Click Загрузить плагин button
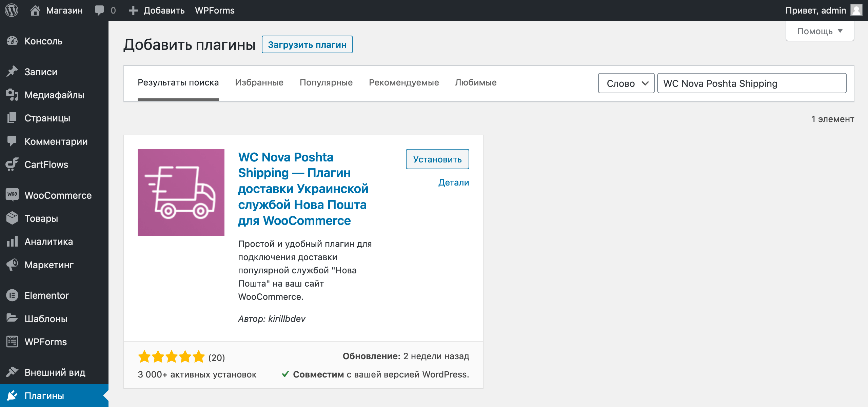 coord(307,44)
